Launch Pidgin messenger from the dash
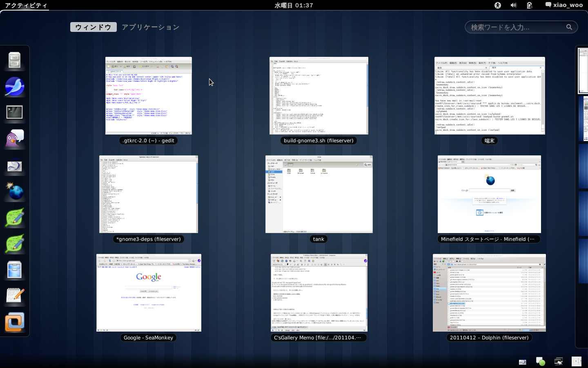Image resolution: width=588 pixels, height=368 pixels. point(15,139)
